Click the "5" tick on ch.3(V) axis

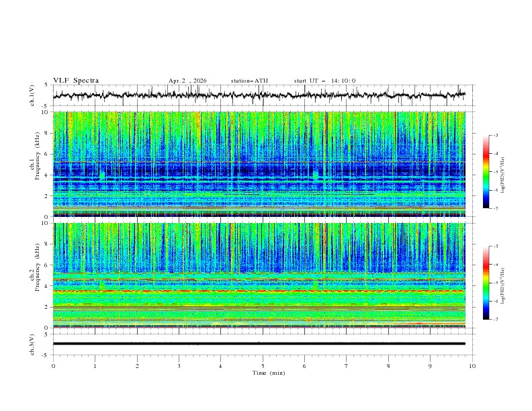tap(46, 334)
